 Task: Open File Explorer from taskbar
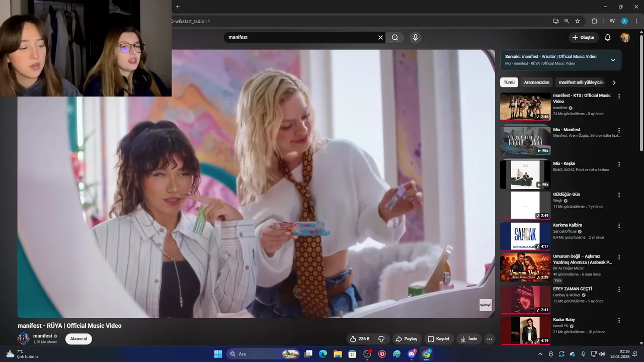click(x=338, y=354)
